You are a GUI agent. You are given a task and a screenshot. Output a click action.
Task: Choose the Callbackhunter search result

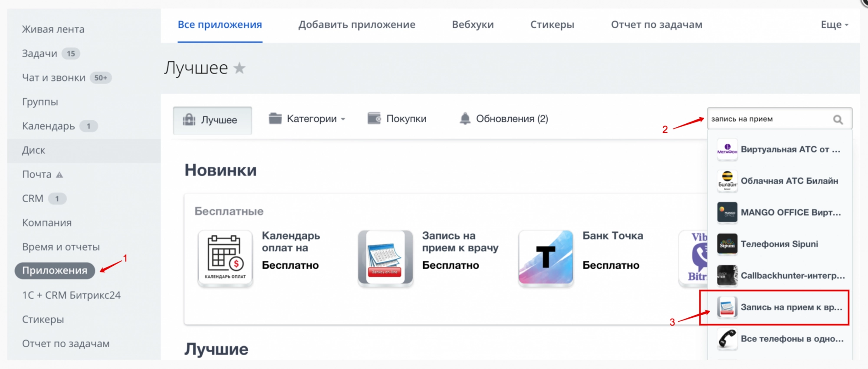click(792, 276)
